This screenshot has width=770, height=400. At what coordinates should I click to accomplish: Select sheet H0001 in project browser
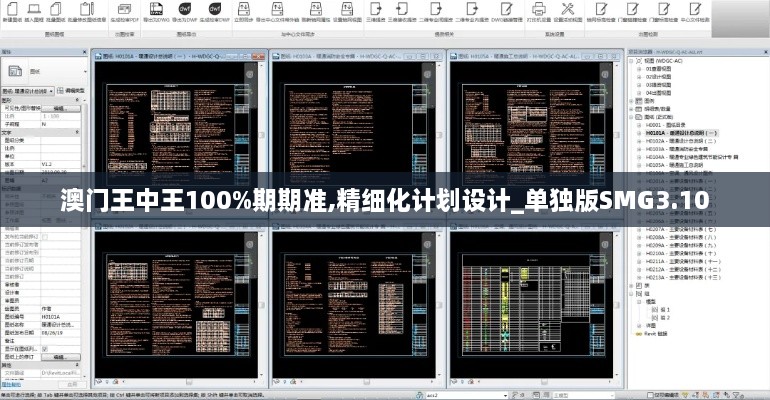pyautogui.click(x=665, y=125)
